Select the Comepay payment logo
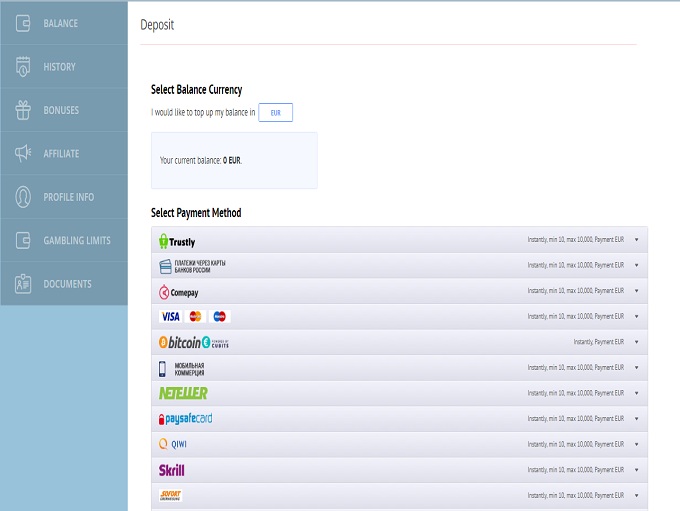 click(x=178, y=292)
